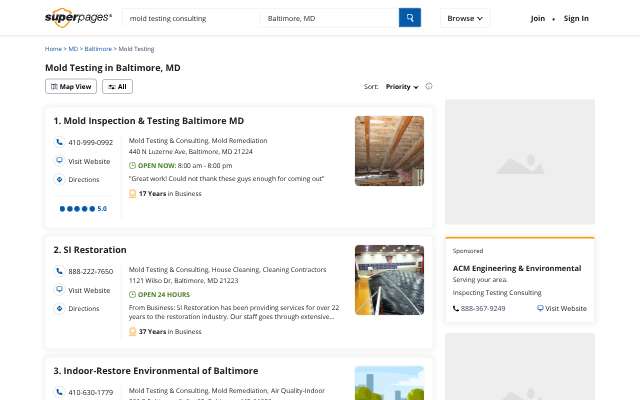The image size is (640, 400).
Task: Open Baltimore breadcrumb link
Action: point(98,49)
